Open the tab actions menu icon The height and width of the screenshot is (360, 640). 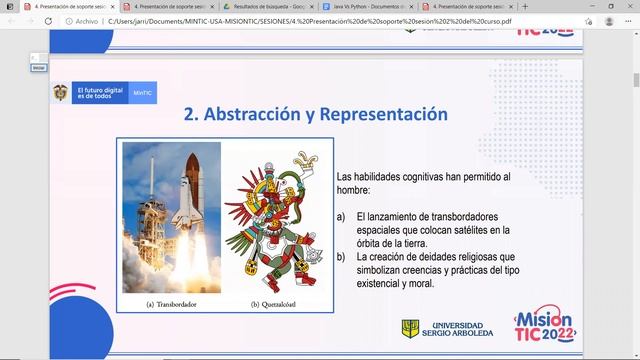coord(10,7)
